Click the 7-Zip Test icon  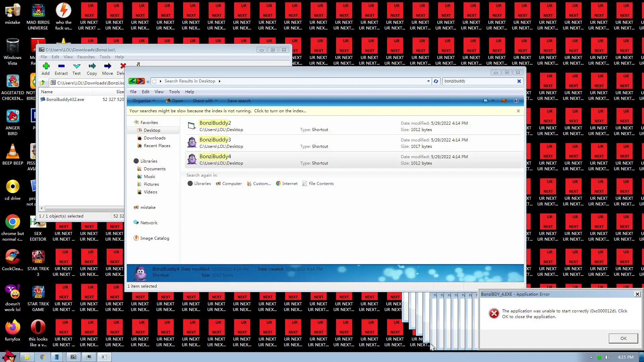pyautogui.click(x=76, y=66)
